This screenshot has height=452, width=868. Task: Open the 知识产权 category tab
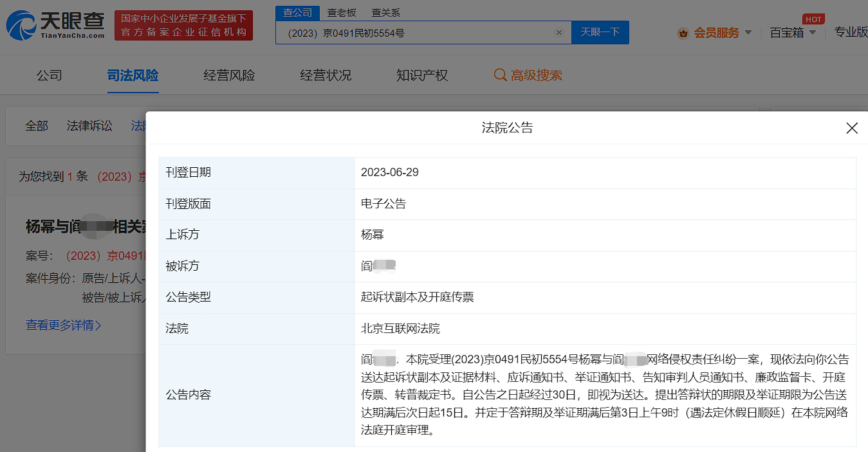tap(421, 75)
